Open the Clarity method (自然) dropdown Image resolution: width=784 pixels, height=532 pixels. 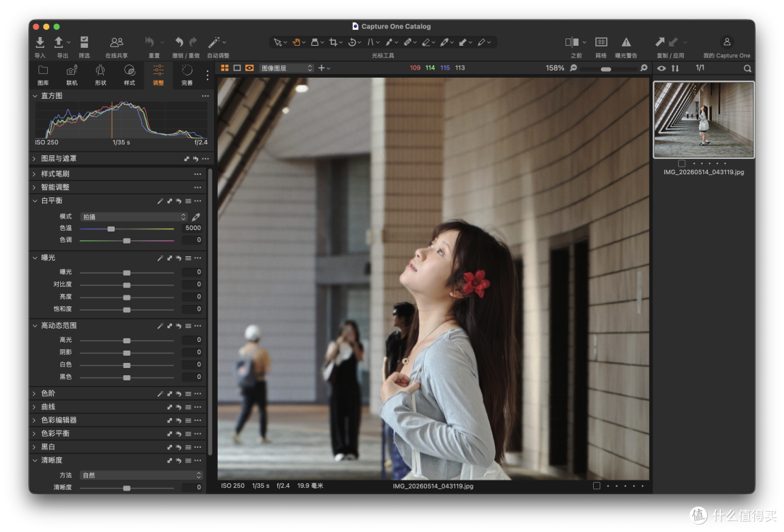pyautogui.click(x=142, y=475)
